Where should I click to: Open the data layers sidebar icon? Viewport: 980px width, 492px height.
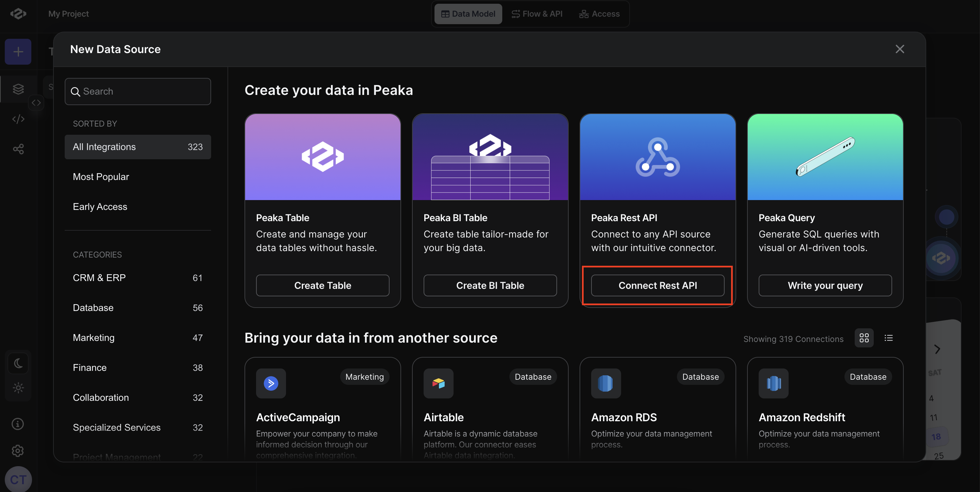(18, 89)
